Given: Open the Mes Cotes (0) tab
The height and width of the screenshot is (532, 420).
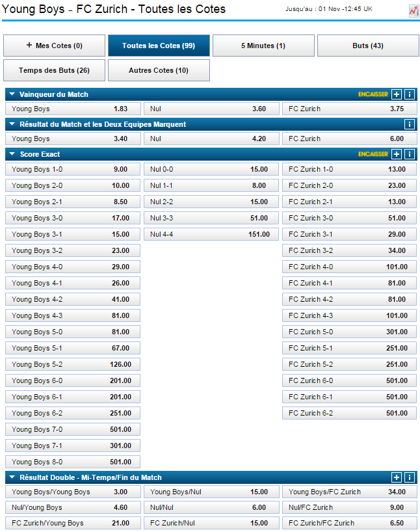Looking at the screenshot, I should pos(54,46).
